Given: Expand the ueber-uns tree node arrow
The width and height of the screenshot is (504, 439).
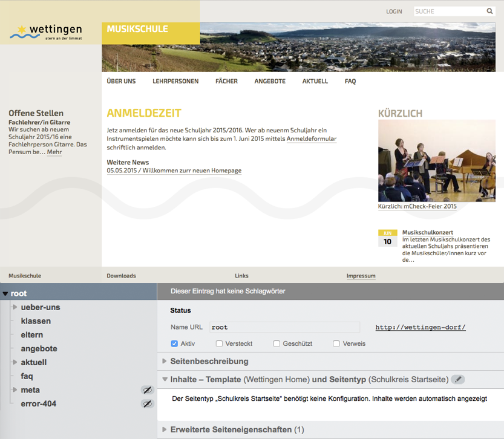Looking at the screenshot, I should pos(15,307).
